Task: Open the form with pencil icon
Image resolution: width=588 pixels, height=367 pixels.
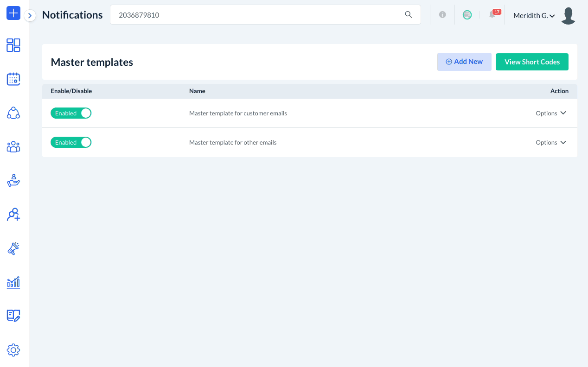Action: tap(13, 316)
